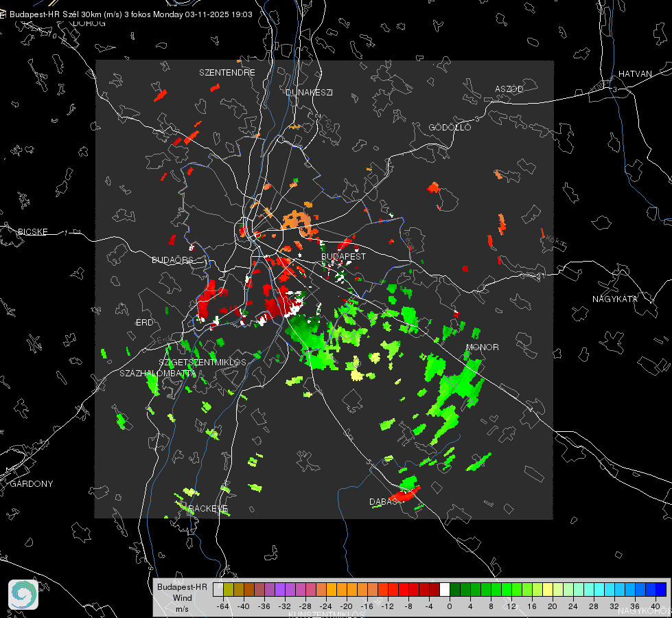The height and width of the screenshot is (618, 672).
Task: Select the DUNAKESZI label on the map
Action: coord(309,92)
